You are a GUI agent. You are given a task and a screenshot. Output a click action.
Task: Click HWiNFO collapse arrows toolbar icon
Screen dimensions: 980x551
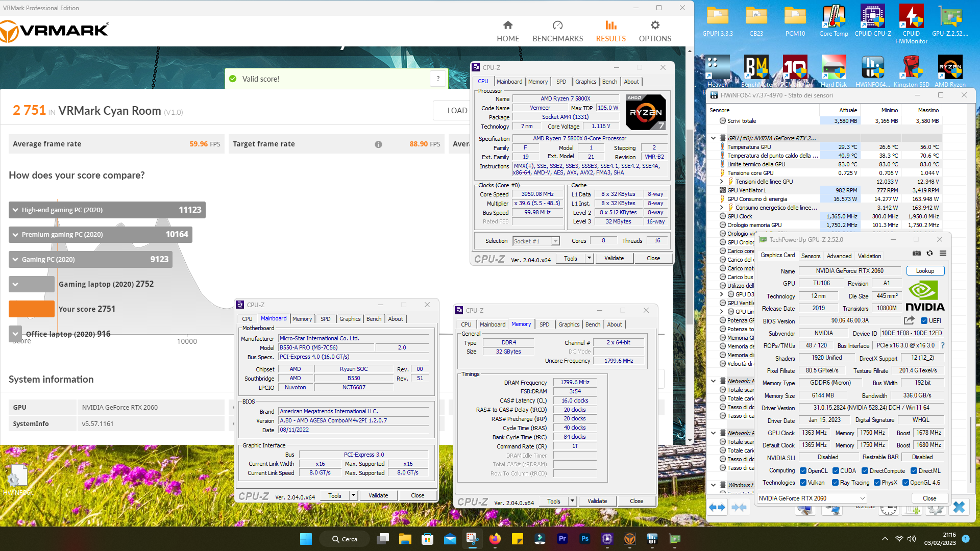[739, 507]
